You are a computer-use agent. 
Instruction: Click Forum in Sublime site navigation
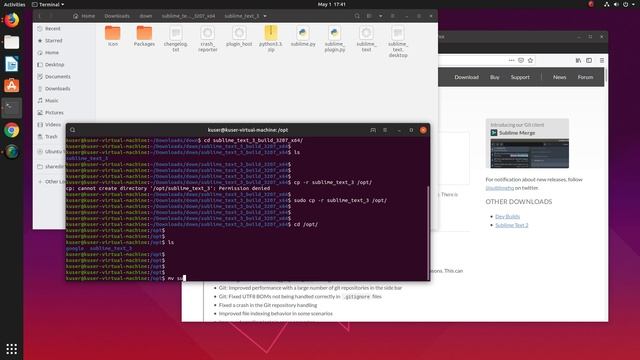585,77
